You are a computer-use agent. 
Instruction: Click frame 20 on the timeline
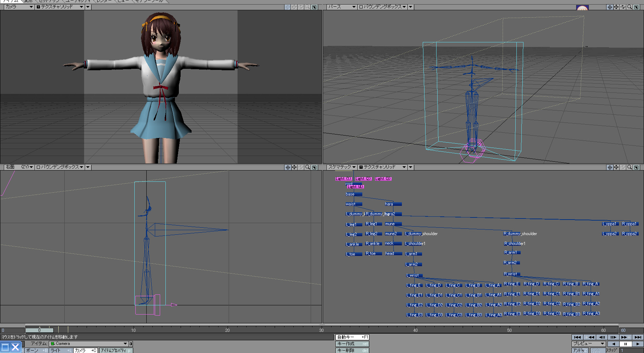(227, 330)
